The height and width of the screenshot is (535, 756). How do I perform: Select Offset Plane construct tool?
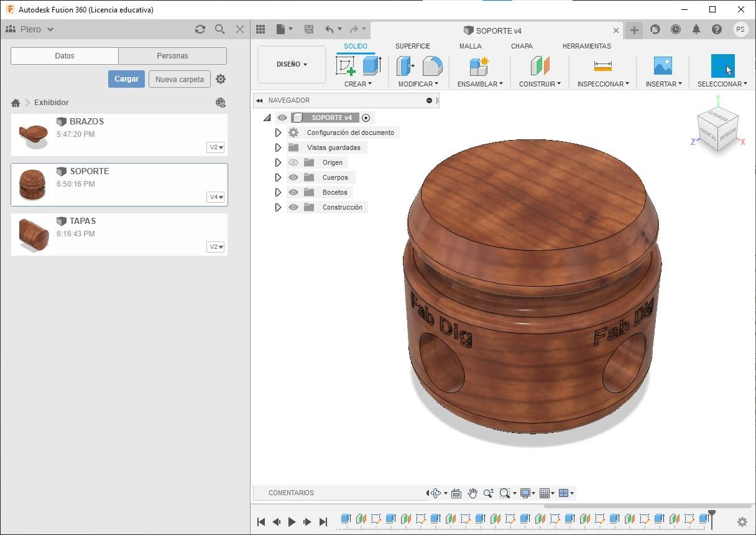point(540,65)
